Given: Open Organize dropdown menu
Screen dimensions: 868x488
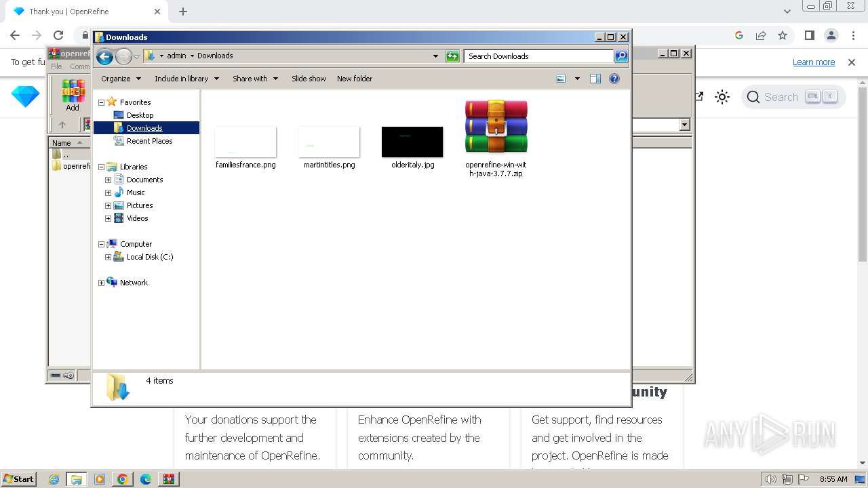Looking at the screenshot, I should point(121,79).
